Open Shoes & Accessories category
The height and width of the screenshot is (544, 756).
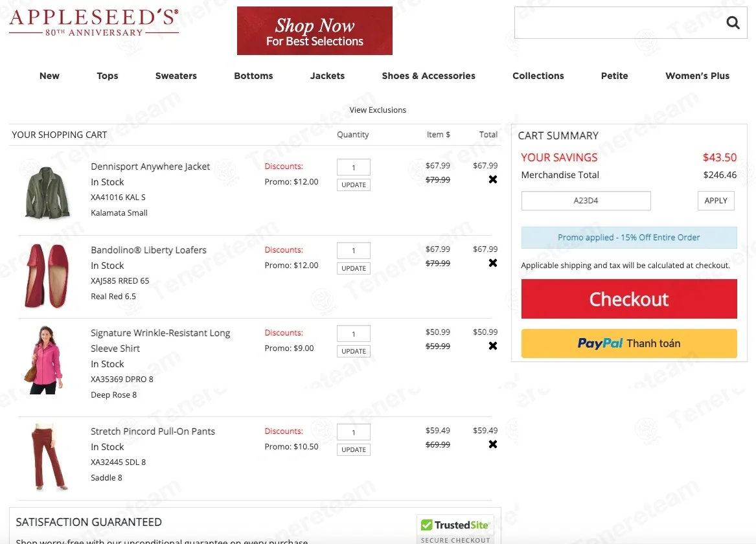429,76
